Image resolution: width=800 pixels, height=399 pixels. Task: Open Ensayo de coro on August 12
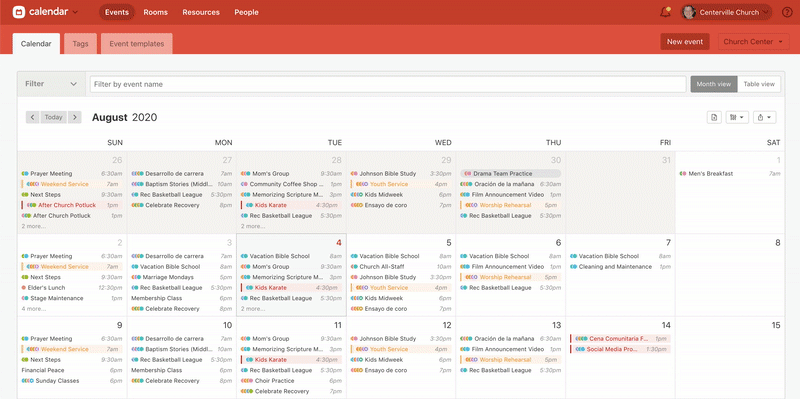pyautogui.click(x=401, y=370)
